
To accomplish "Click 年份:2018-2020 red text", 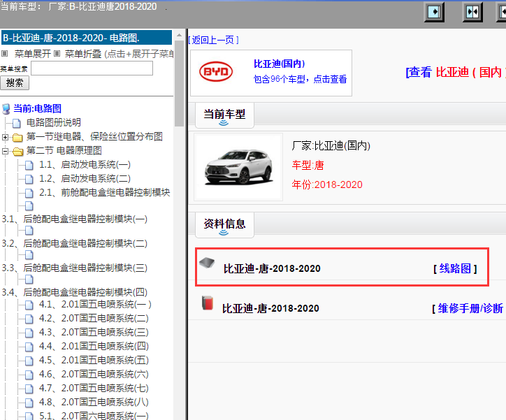I will [x=327, y=184].
